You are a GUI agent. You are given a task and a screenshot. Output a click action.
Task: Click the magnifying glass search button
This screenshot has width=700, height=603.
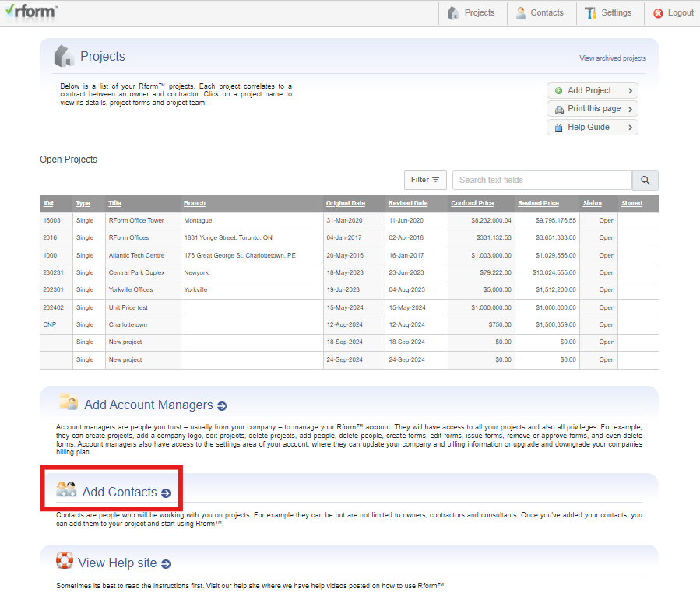[x=645, y=181]
